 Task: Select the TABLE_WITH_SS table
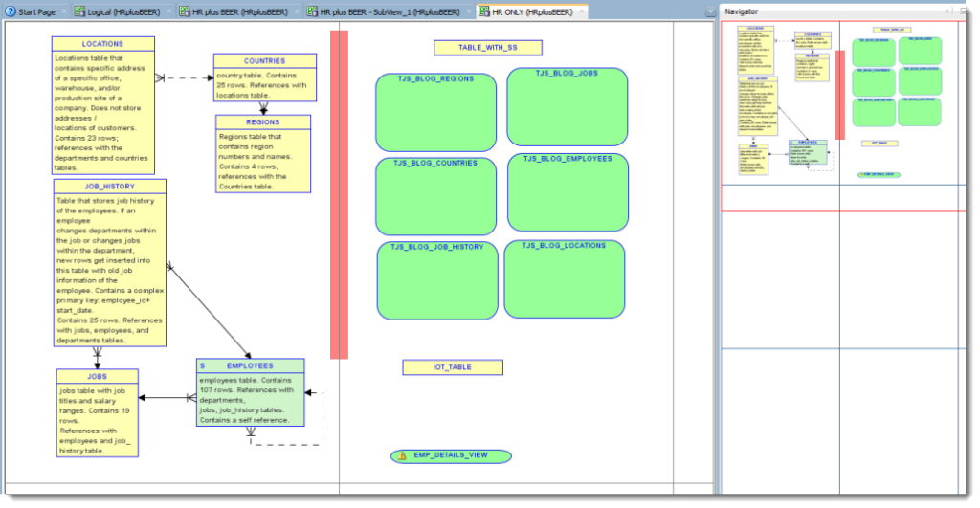[488, 48]
